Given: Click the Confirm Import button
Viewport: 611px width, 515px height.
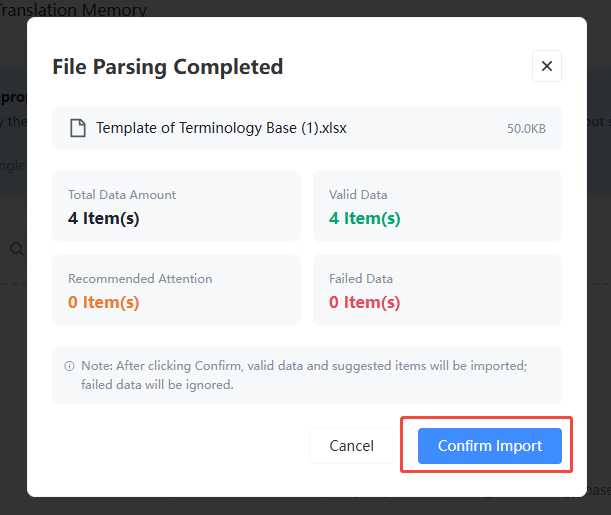Looking at the screenshot, I should (489, 446).
